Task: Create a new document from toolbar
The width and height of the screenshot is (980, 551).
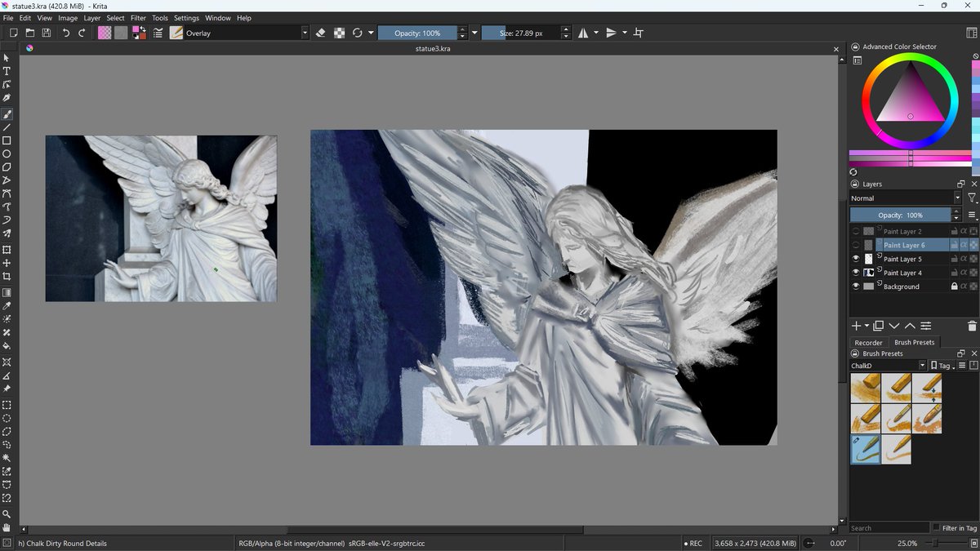Action: point(13,33)
